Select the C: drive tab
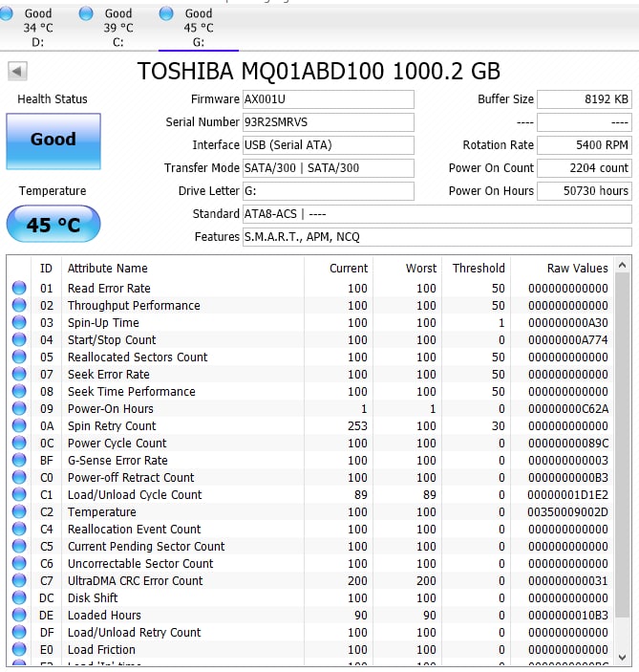 118,28
